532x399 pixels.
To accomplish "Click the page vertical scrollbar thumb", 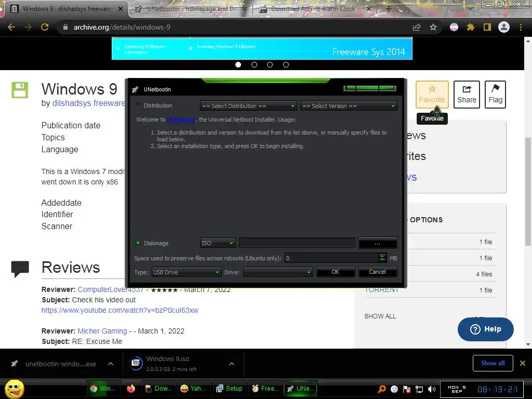I will point(528,192).
